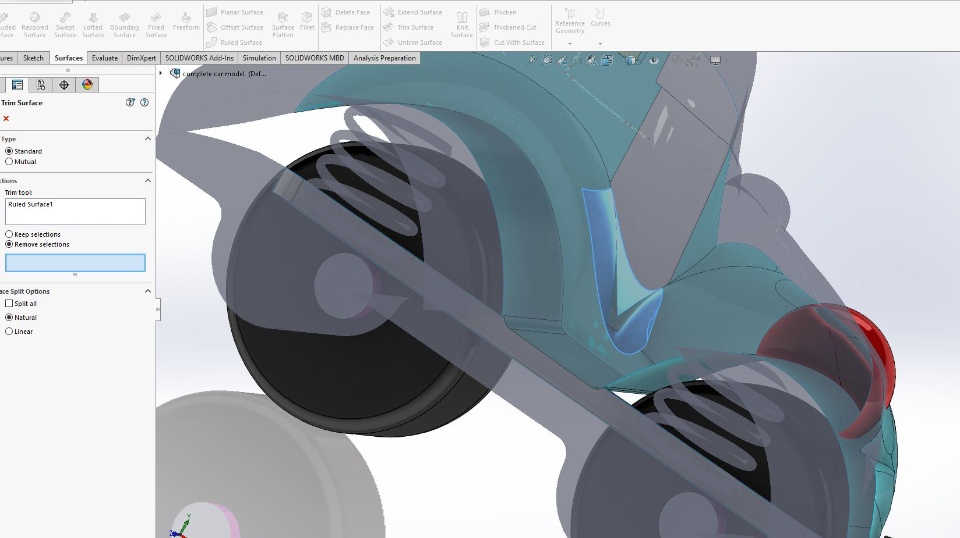Open Trim Surface help question-mark icon
960x538 pixels.
coord(144,103)
